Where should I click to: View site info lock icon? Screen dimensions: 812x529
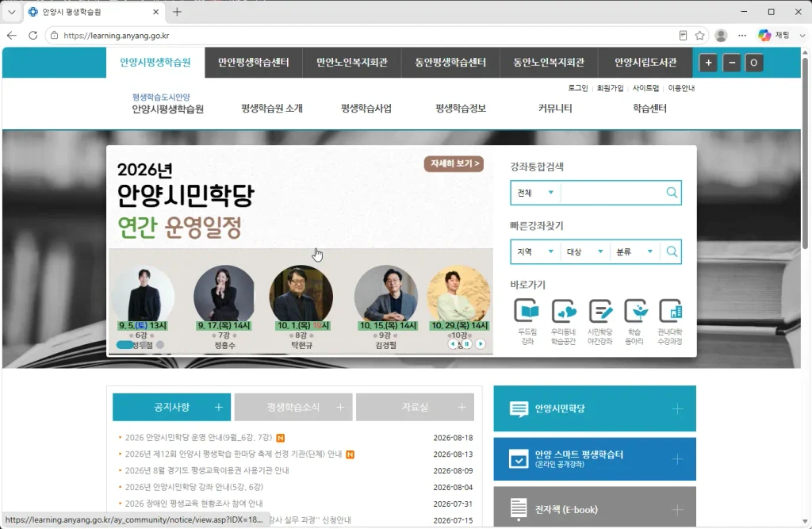[x=55, y=35]
